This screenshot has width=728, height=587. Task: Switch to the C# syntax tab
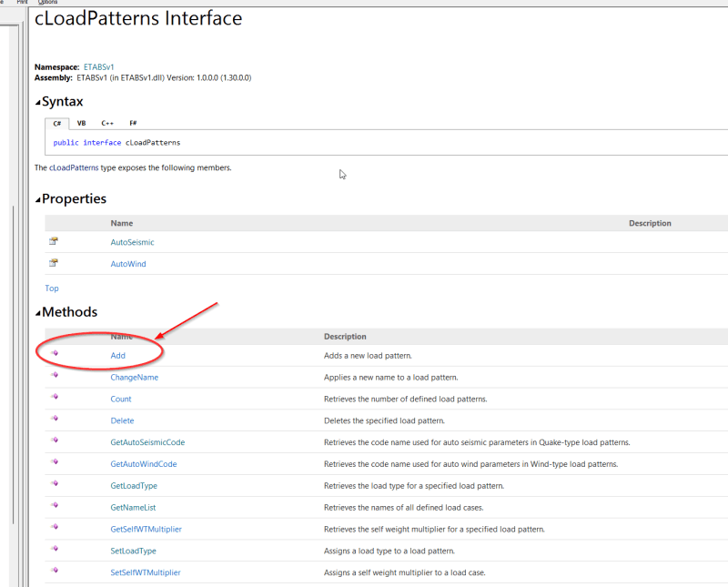pos(57,124)
